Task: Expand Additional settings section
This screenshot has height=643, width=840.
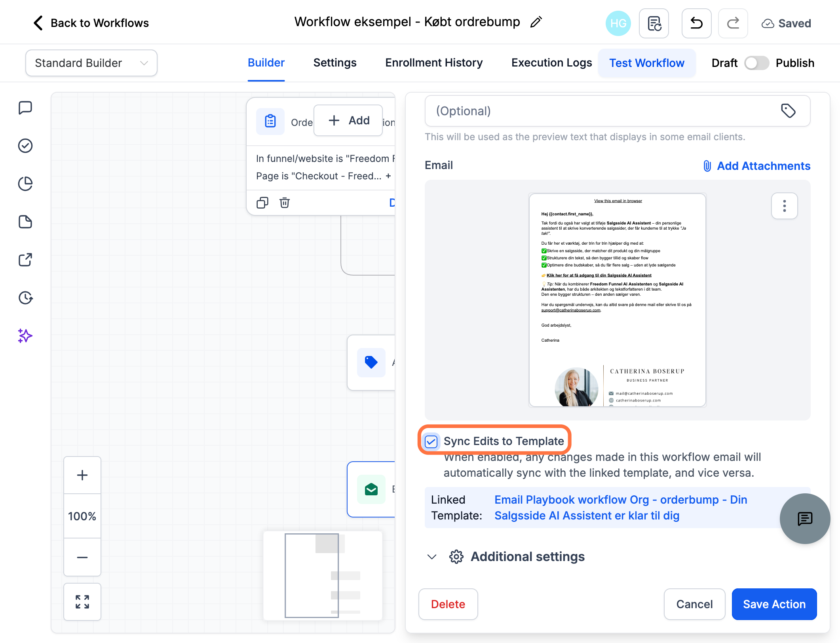Action: coord(506,557)
